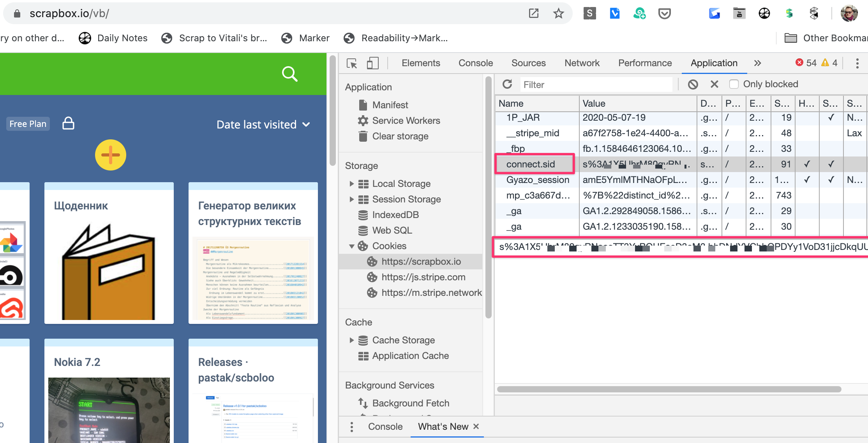868x443 pixels.
Task: Select the Gyazo_session cookie row
Action: pos(681,180)
